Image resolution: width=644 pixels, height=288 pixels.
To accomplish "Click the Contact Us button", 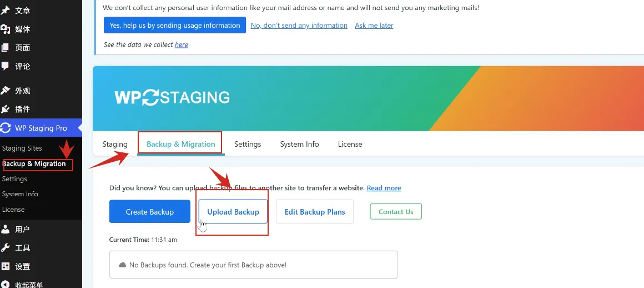I will coord(396,211).
